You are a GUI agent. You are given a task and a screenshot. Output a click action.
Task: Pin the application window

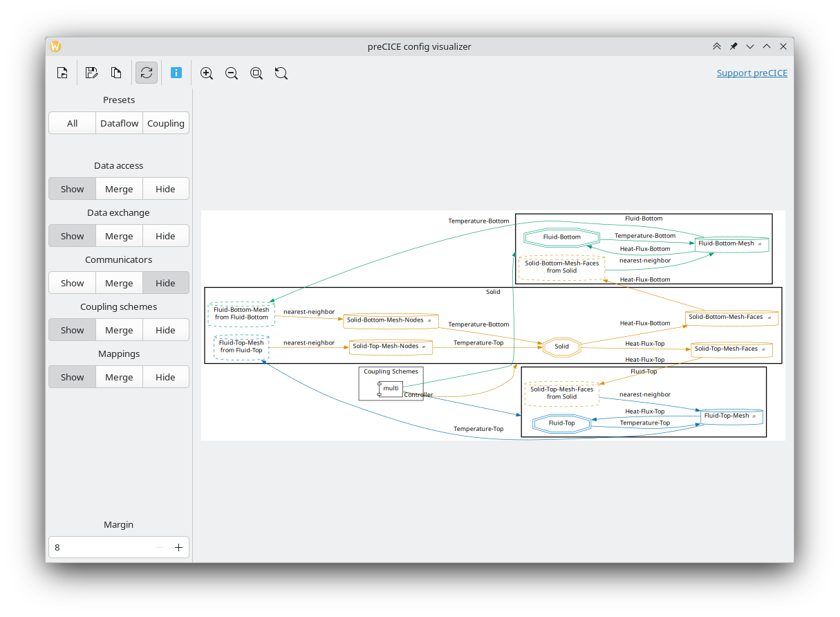pyautogui.click(x=733, y=46)
